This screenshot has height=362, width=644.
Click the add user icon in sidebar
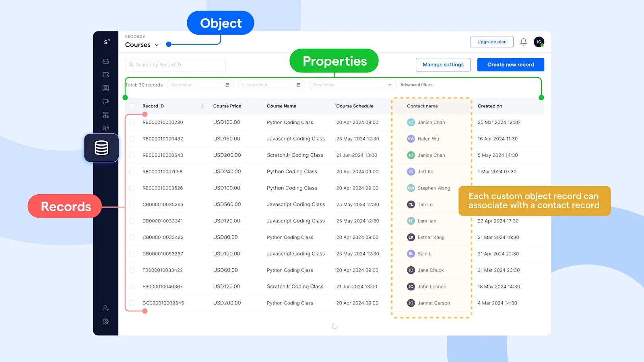105,308
